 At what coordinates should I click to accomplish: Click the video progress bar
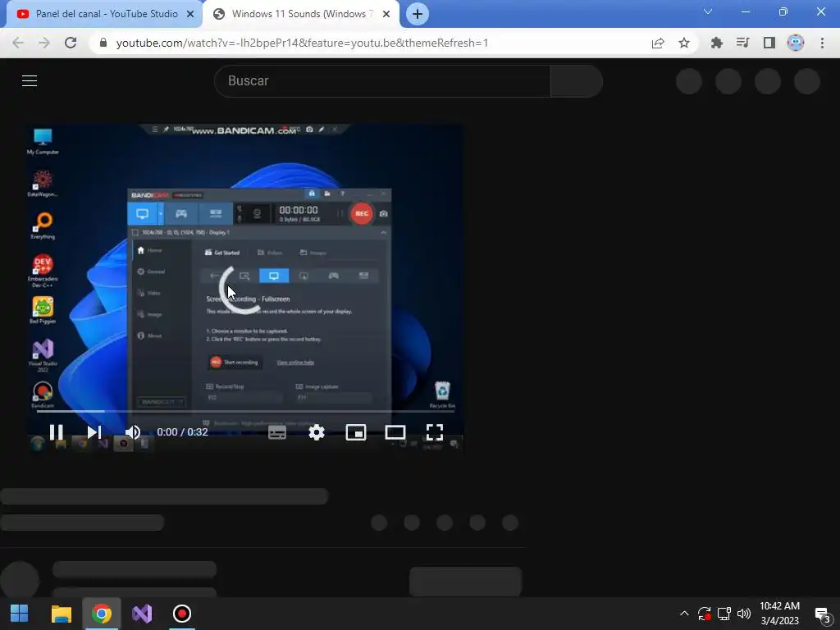(245, 412)
